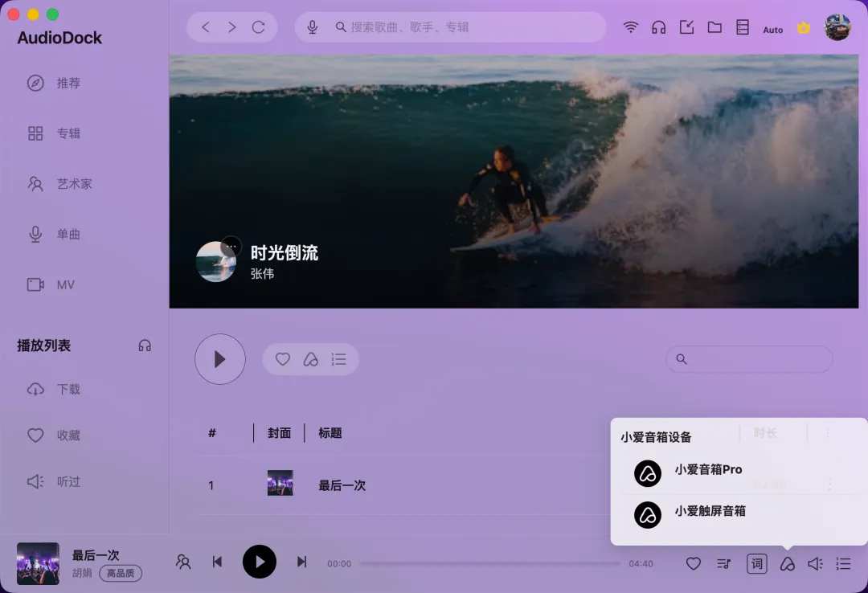Viewport: 868px width, 593px height.
Task: Open the user avatar profile
Action: [x=837, y=27]
